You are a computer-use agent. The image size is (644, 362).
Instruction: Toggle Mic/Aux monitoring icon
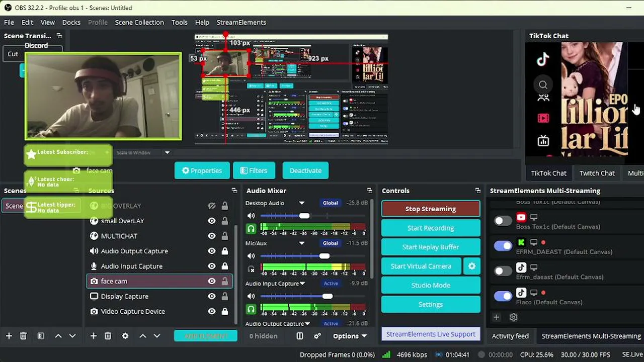point(251,269)
